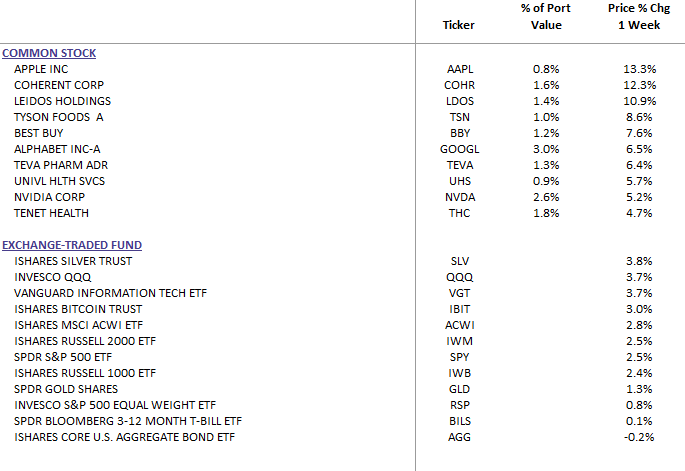
Task: Select the Ticker column header
Action: tap(458, 25)
